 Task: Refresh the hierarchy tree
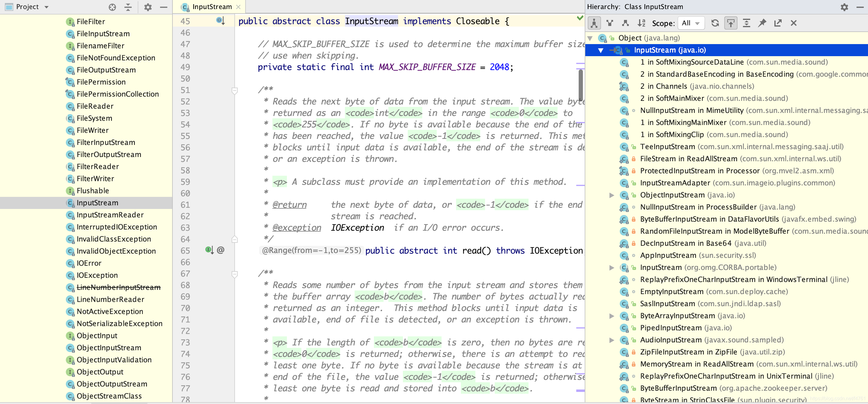click(x=715, y=23)
